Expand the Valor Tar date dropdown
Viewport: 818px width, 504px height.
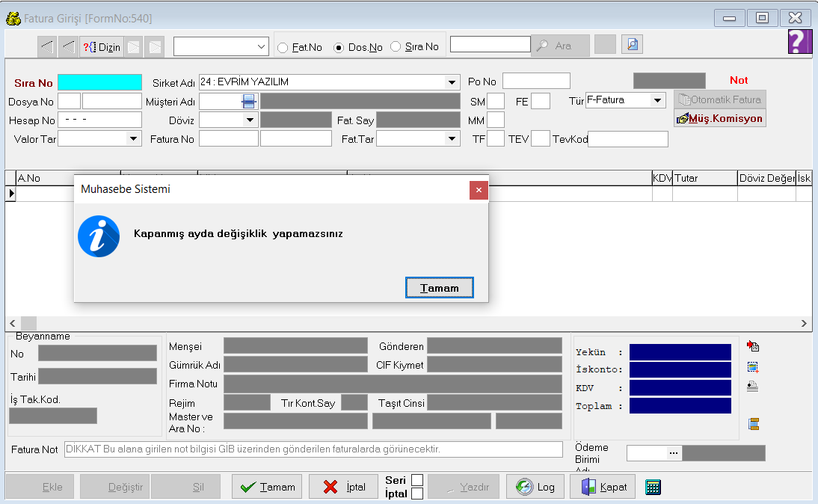pyautogui.click(x=134, y=139)
